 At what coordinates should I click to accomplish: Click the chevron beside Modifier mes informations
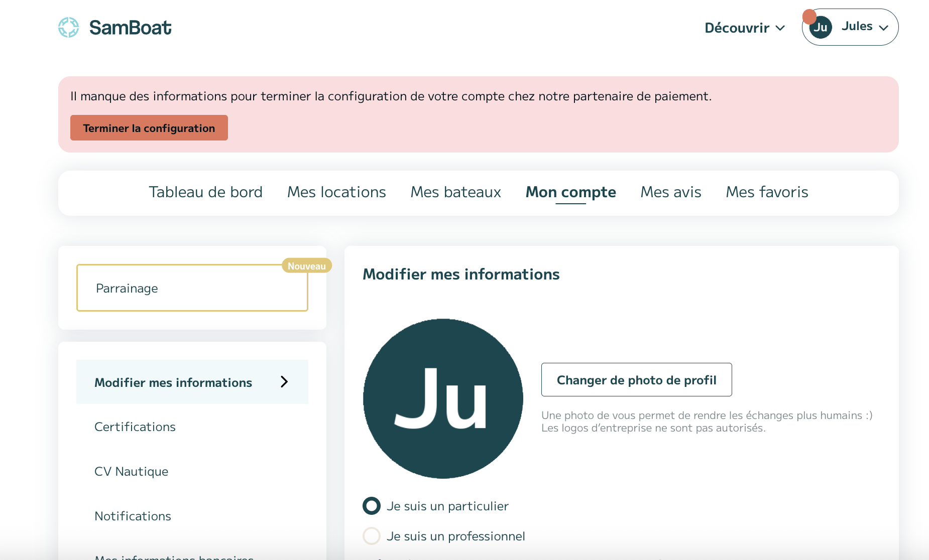284,382
